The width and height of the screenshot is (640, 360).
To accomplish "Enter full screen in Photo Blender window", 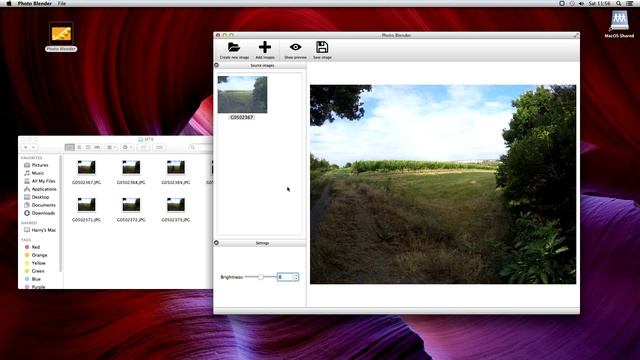I will 576,36.
